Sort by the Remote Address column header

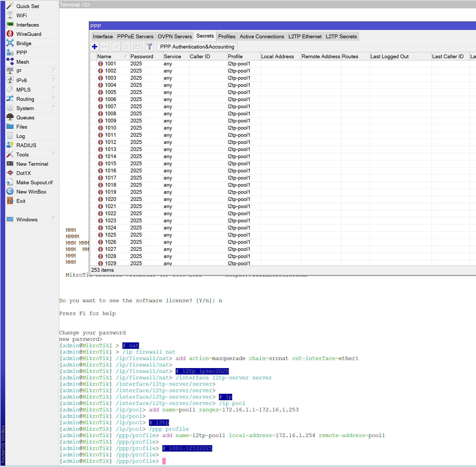(x=321, y=56)
